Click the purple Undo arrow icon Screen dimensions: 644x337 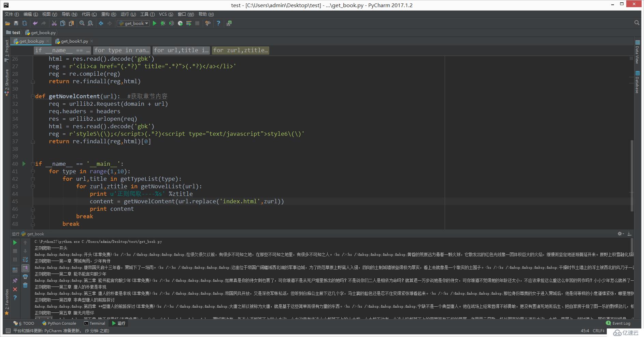(35, 23)
